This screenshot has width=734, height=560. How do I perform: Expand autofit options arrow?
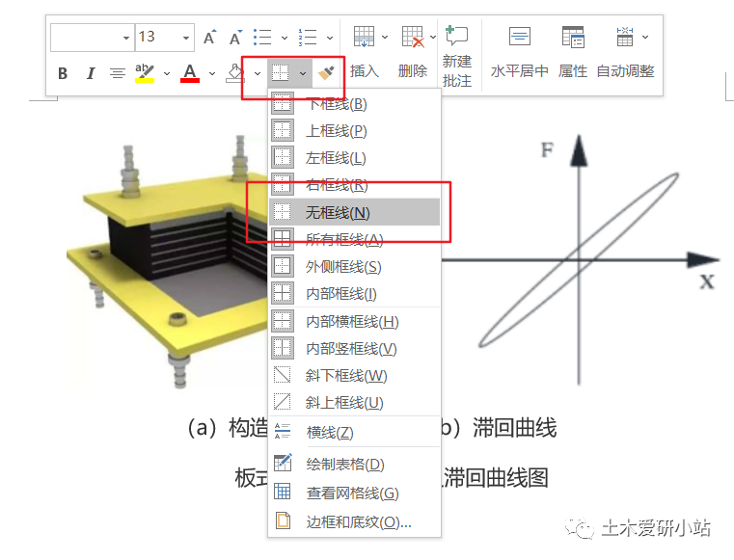point(645,37)
